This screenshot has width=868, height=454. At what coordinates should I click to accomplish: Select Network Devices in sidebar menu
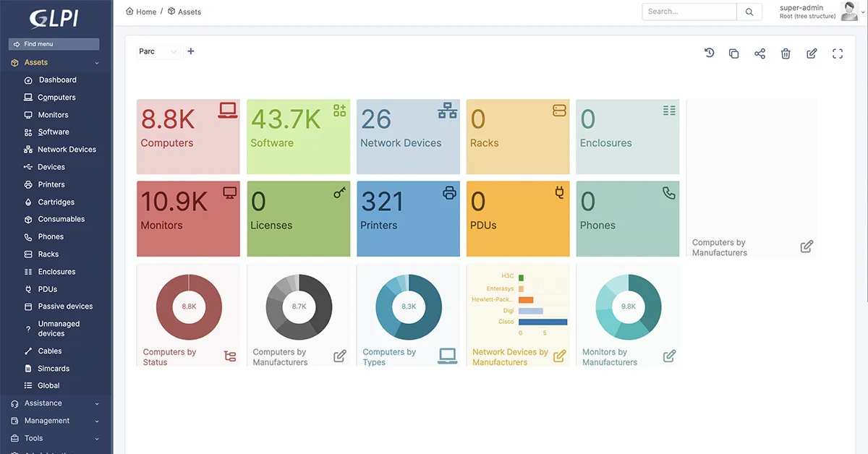(x=67, y=150)
